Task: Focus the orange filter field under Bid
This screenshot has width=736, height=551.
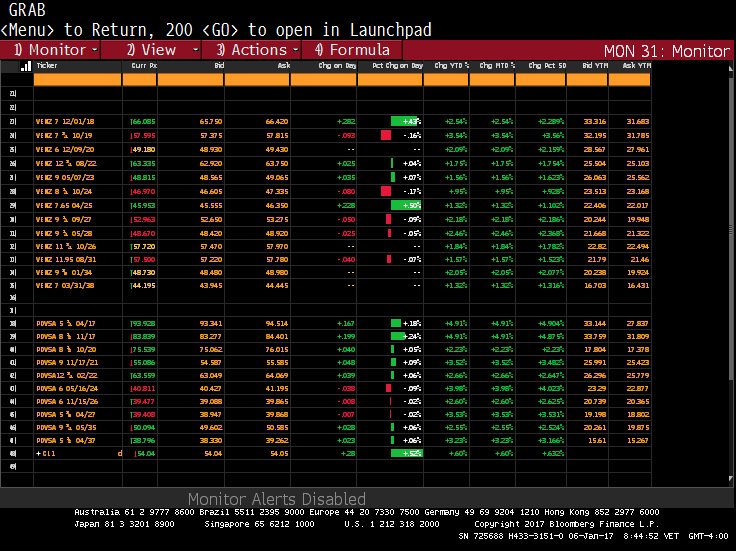Action: (191, 80)
